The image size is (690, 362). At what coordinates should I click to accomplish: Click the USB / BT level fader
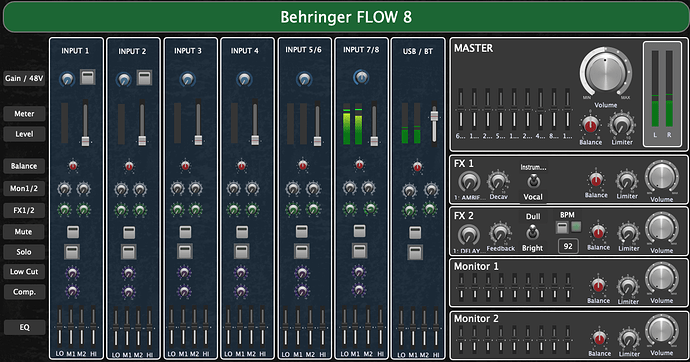click(x=434, y=117)
